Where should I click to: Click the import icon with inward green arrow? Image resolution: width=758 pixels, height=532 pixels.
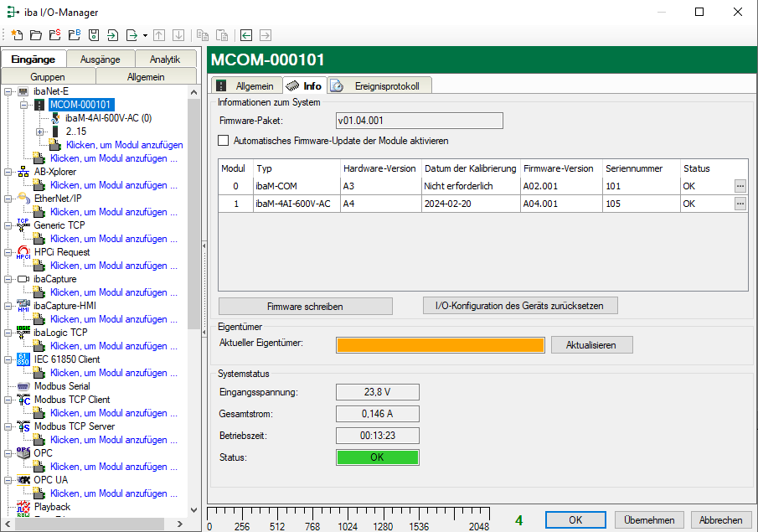112,35
